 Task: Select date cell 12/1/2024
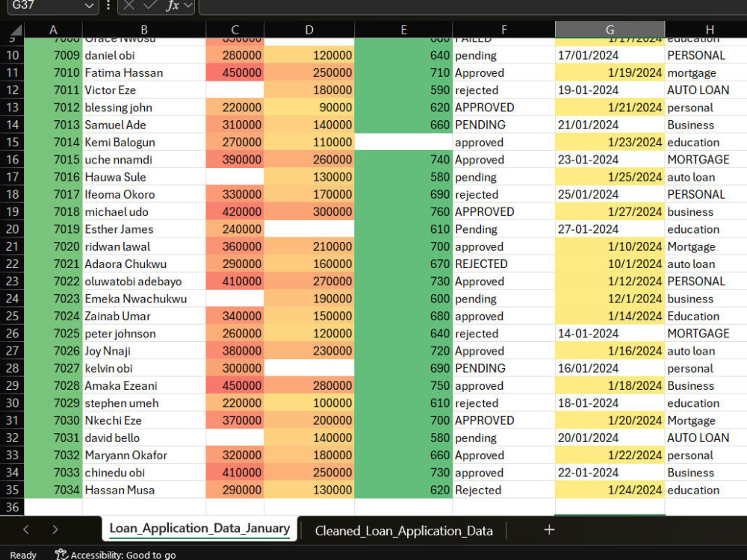(x=610, y=299)
